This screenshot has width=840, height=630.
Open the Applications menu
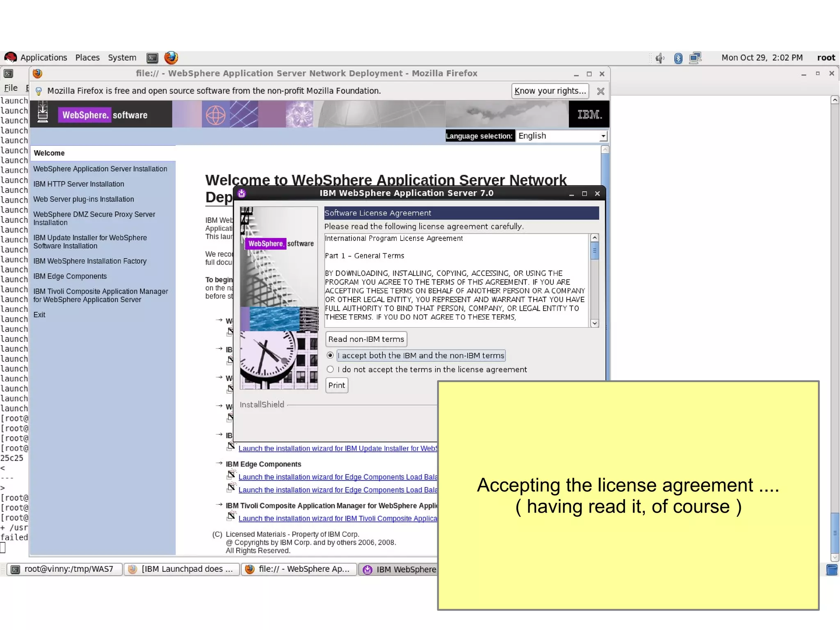pos(43,58)
